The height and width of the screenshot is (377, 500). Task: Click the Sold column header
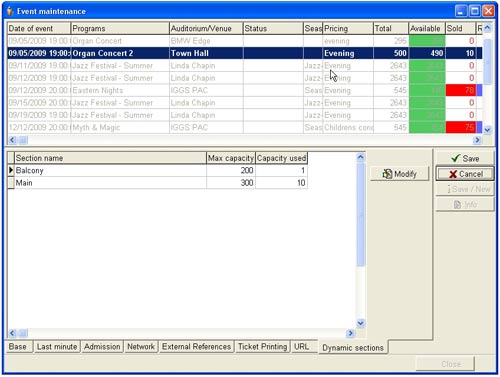point(461,28)
